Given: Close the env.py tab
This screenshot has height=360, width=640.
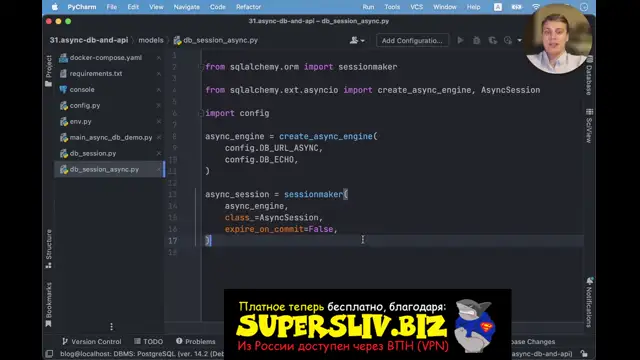Looking at the screenshot, I should click(159, 122).
